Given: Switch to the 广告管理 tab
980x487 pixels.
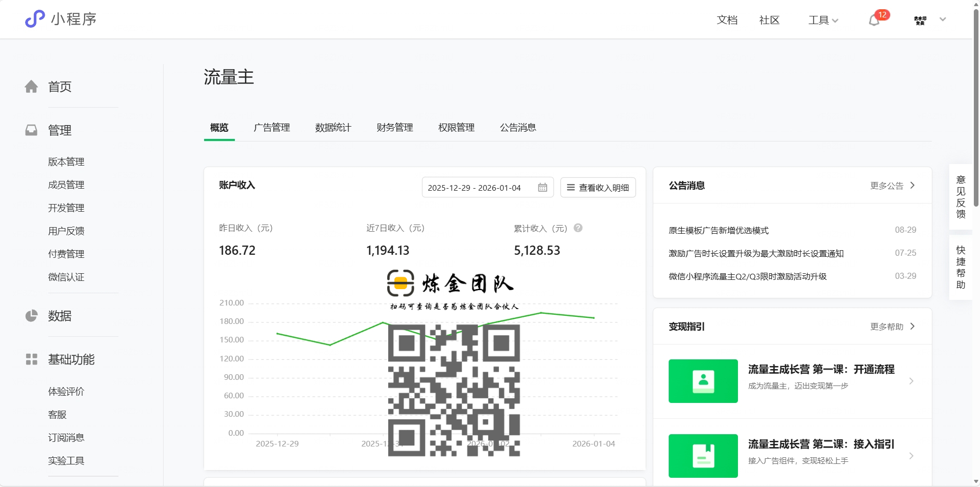Looking at the screenshot, I should [272, 128].
